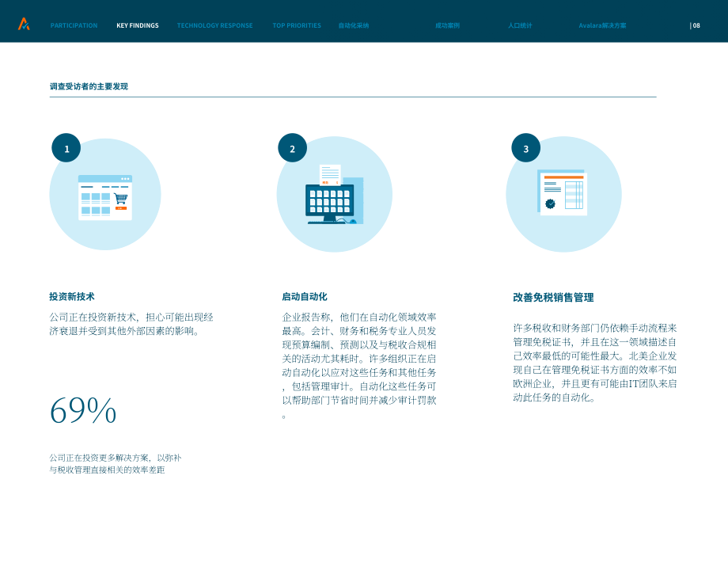The width and height of the screenshot is (728, 563).
Task: Click the number 1 badge circle
Action: (66, 148)
